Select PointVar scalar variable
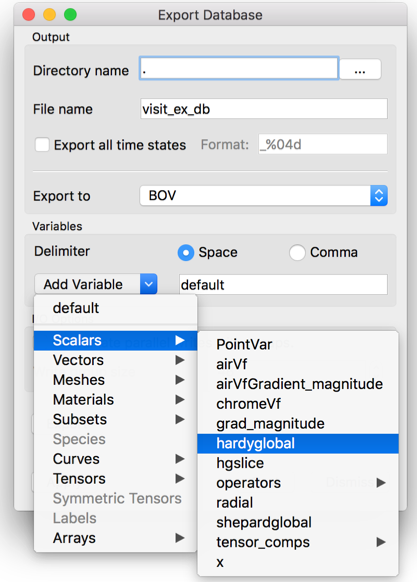 (x=298, y=344)
